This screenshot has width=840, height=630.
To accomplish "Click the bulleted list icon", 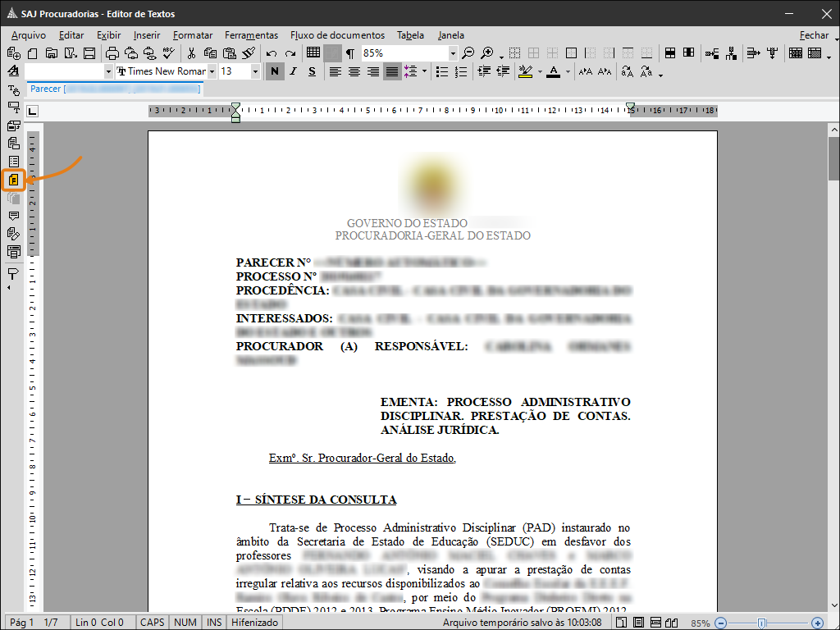I will (x=442, y=71).
